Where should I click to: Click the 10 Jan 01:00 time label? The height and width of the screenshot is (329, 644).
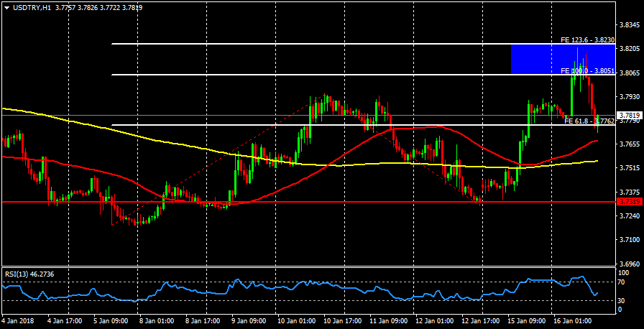point(296,321)
